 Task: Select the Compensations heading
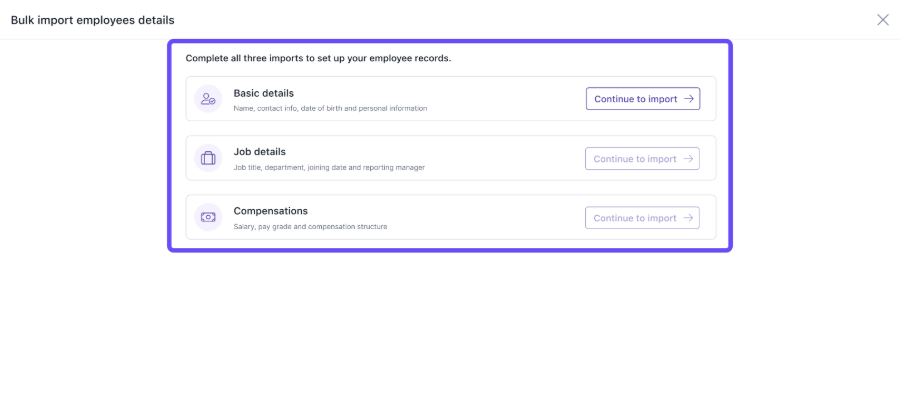coord(271,211)
